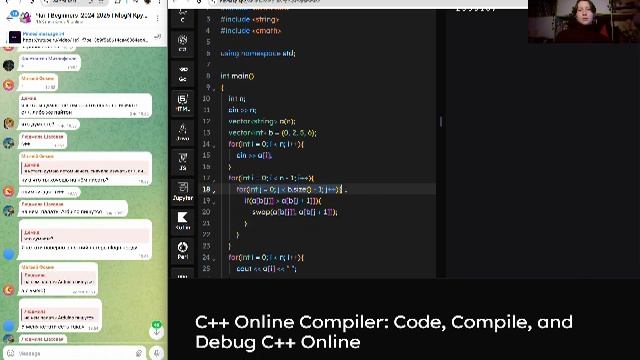
Task: Click the 'C++ Online Compiler' page heading
Action: pyautogui.click(x=384, y=332)
